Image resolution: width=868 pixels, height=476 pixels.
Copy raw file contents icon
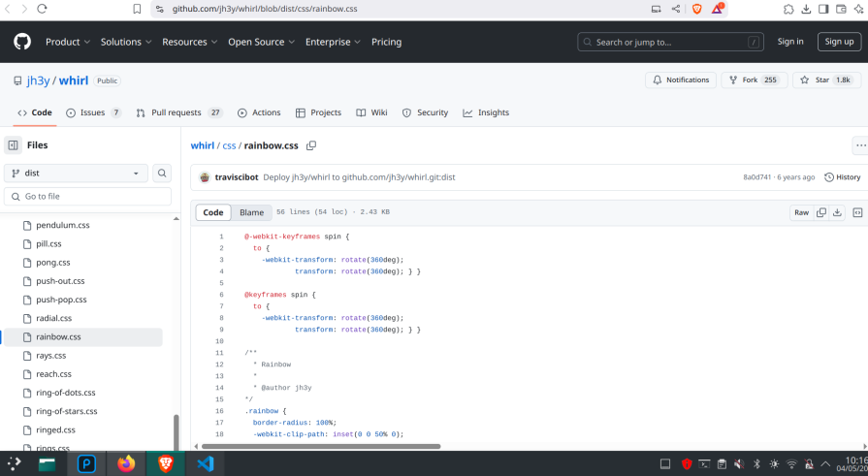click(x=821, y=212)
